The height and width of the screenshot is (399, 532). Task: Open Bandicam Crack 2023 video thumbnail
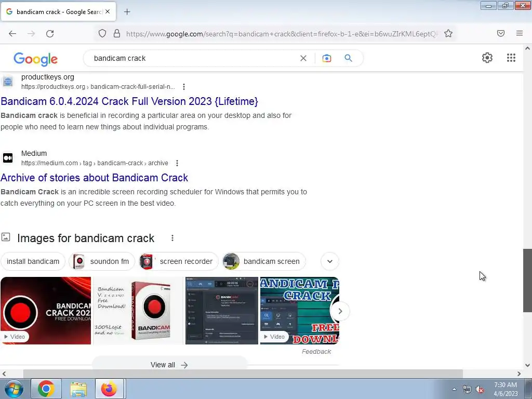pyautogui.click(x=46, y=311)
